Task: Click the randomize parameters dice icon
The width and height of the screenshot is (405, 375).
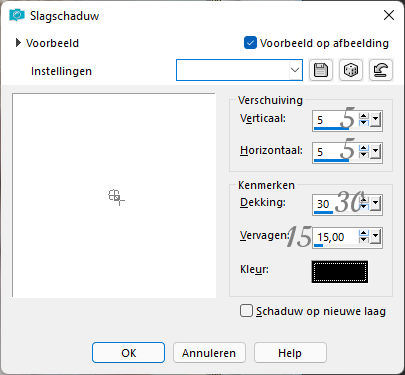Action: pos(351,70)
